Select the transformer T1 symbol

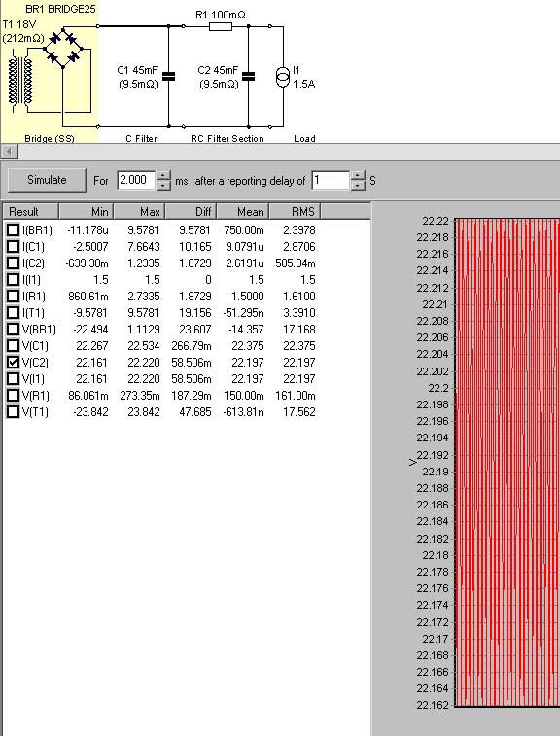(x=20, y=81)
